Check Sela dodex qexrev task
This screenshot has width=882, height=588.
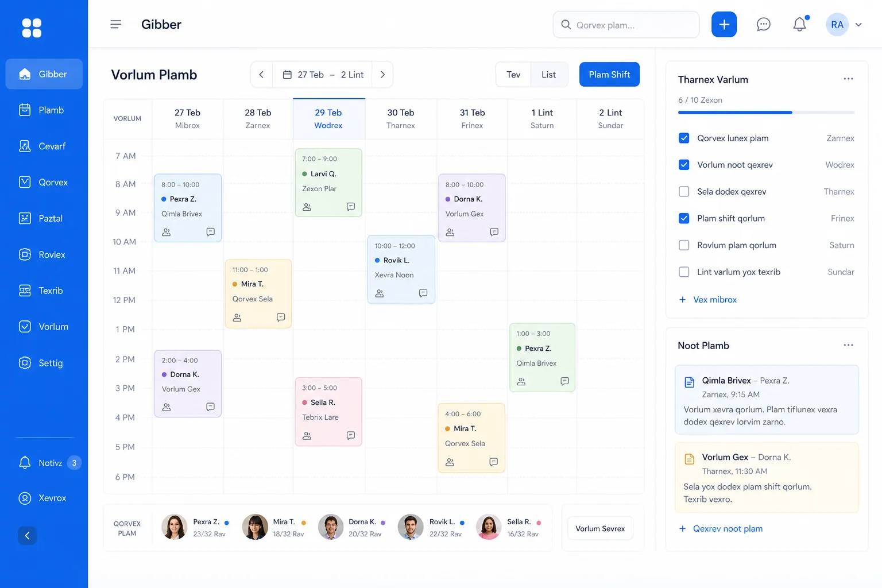(684, 191)
